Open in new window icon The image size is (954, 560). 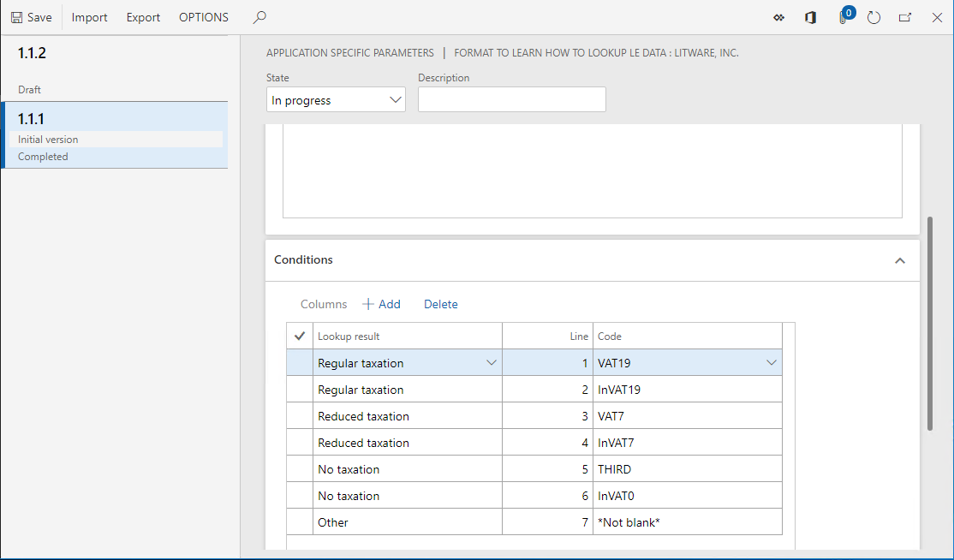[x=905, y=18]
